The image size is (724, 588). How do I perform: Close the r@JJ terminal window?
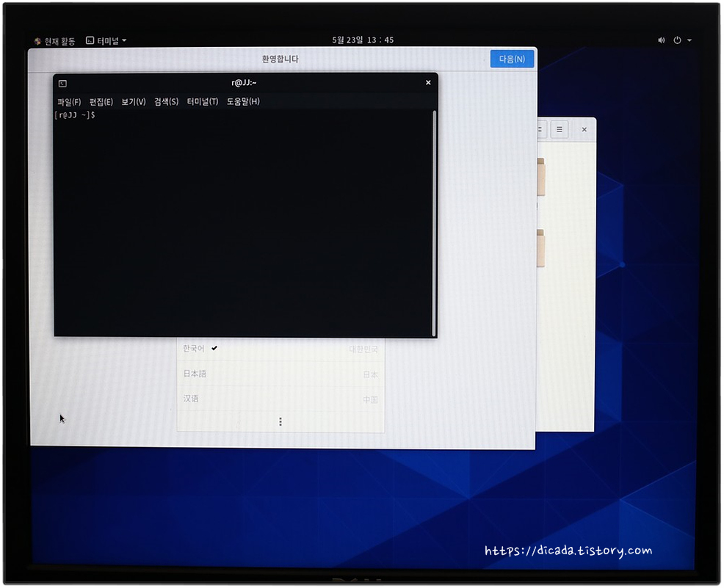coord(428,83)
